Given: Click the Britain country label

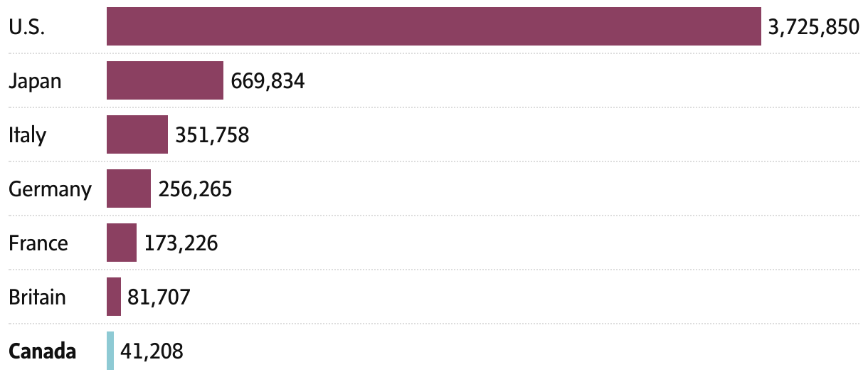Looking at the screenshot, I should (37, 297).
